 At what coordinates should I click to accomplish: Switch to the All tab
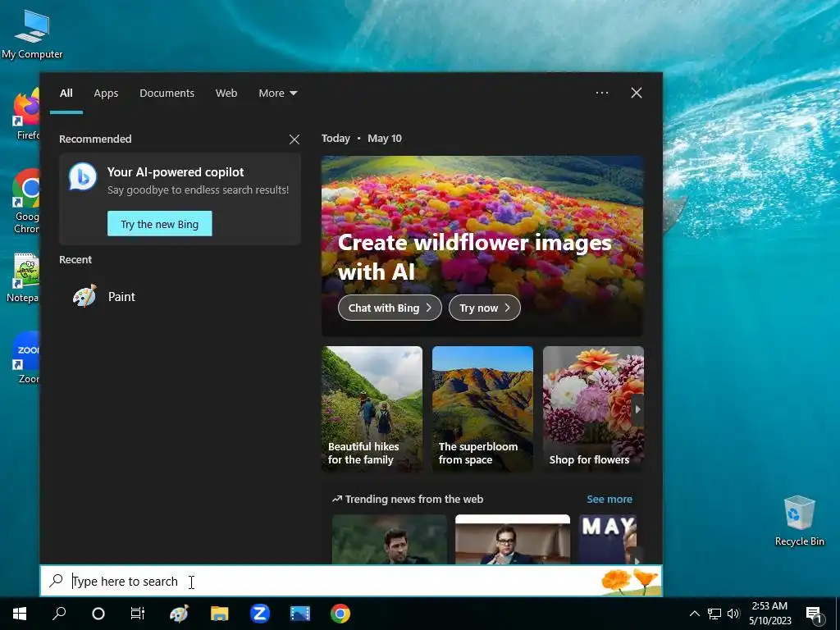pyautogui.click(x=66, y=94)
